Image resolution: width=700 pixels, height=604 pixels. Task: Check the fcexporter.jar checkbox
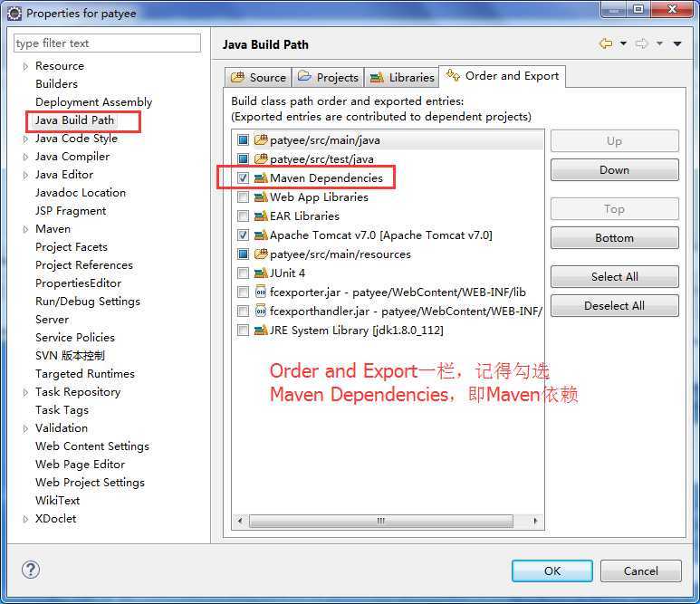pos(243,292)
